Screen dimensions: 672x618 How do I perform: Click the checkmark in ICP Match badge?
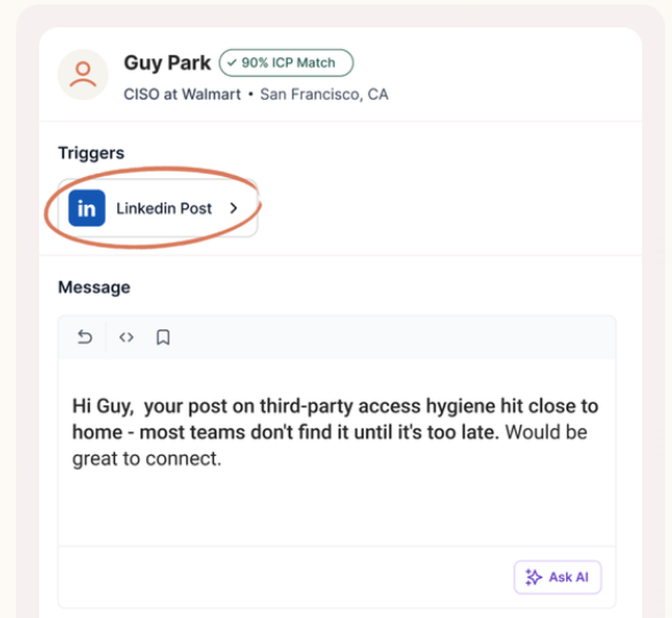[232, 63]
